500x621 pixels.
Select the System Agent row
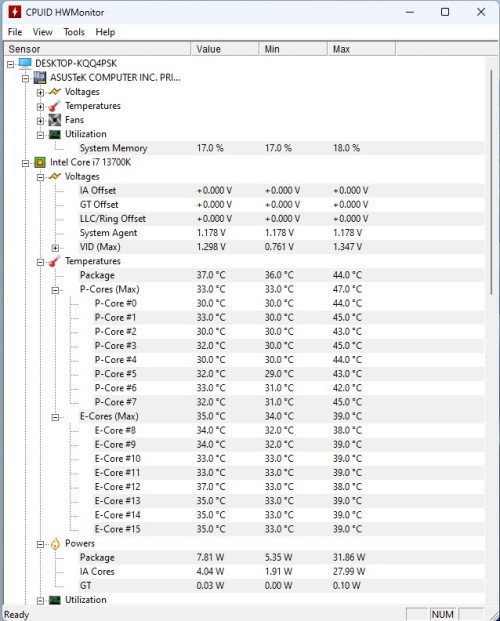[x=281, y=233]
